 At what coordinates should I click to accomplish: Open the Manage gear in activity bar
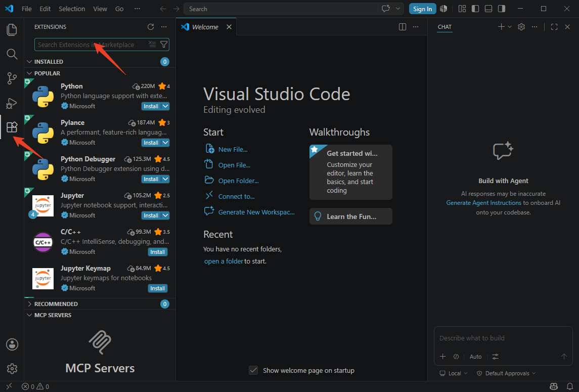(x=12, y=368)
